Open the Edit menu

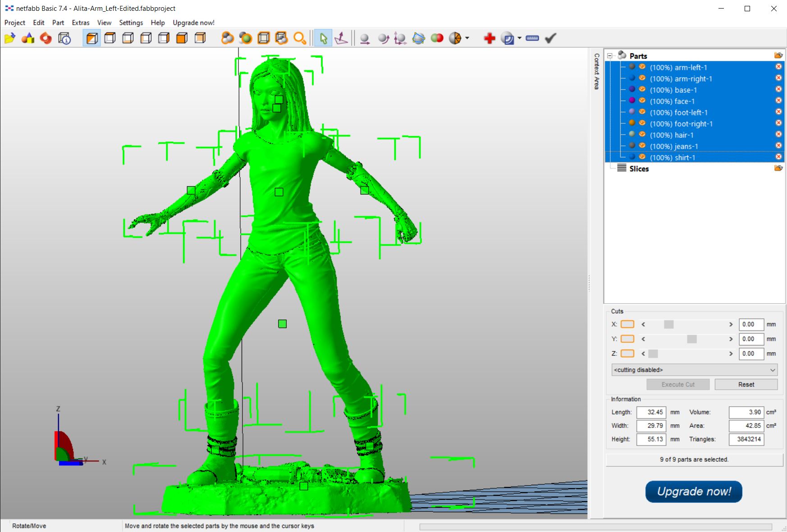pos(39,23)
